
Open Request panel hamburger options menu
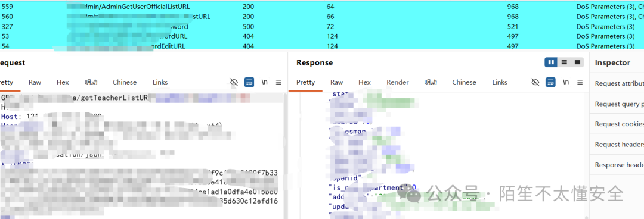pyautogui.click(x=278, y=83)
